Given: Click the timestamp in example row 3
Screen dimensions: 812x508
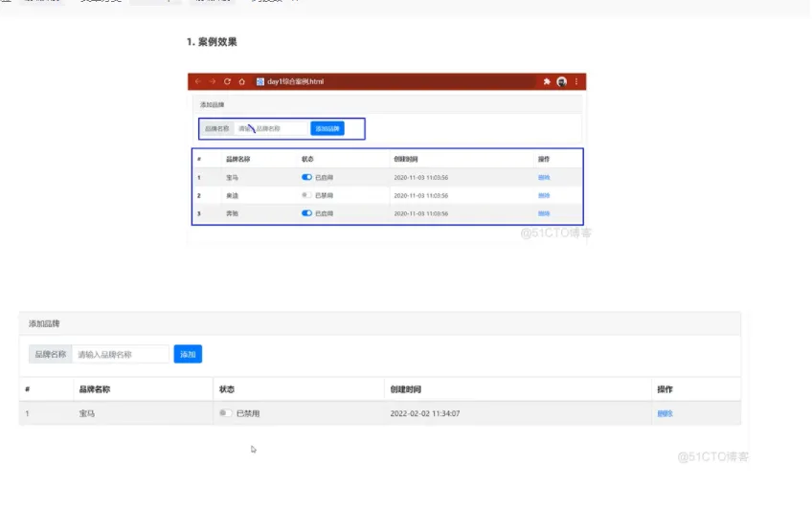Looking at the screenshot, I should [x=421, y=213].
